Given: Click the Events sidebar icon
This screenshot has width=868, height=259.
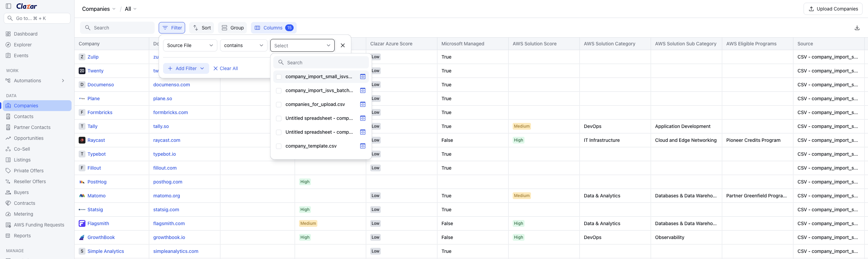Looking at the screenshot, I should tap(8, 56).
